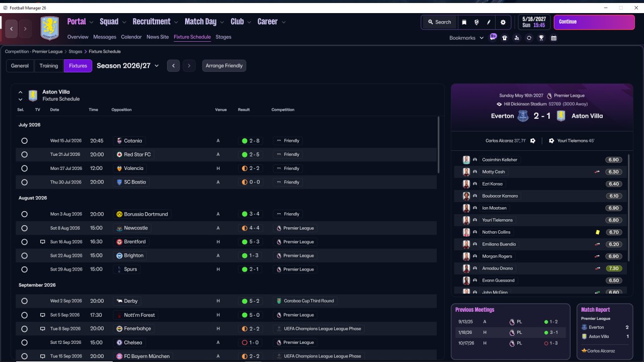Click the Search button
The height and width of the screenshot is (362, 644).
coord(439,22)
